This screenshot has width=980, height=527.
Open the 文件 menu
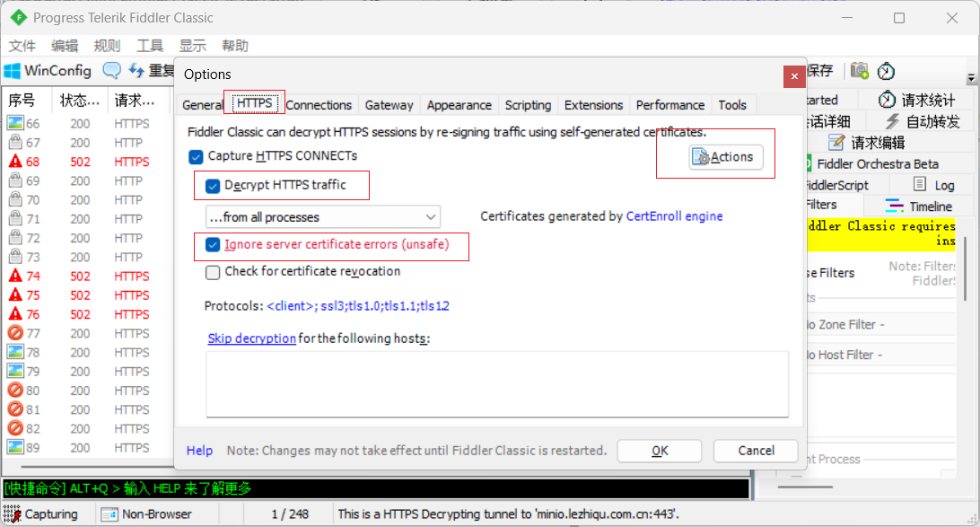tap(22, 46)
